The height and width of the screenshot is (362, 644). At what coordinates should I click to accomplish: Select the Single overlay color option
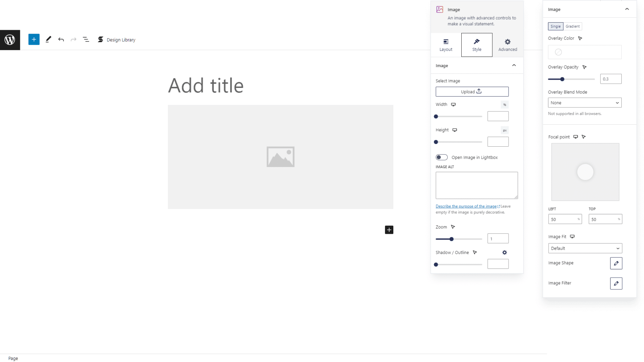coord(555,26)
